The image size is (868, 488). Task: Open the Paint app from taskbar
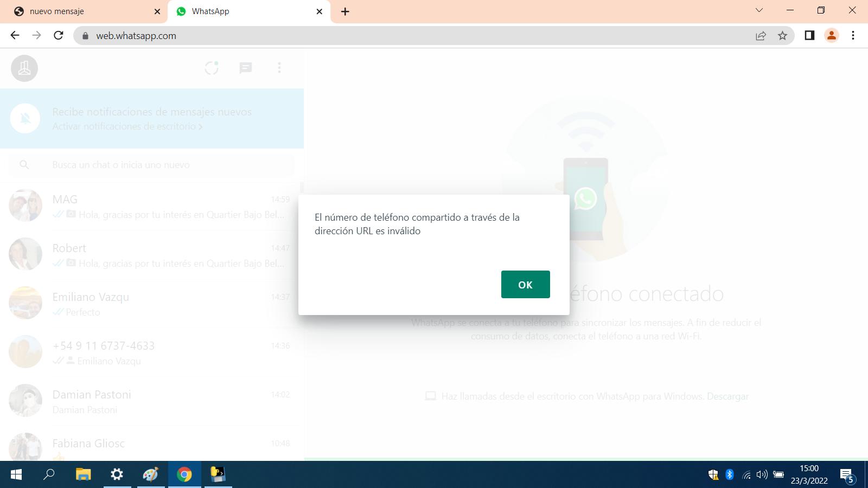pos(150,474)
